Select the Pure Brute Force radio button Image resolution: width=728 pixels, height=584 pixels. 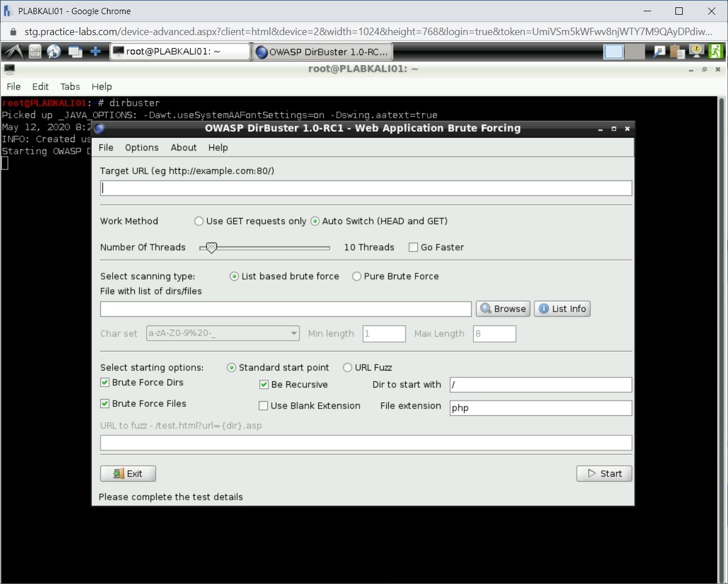357,276
